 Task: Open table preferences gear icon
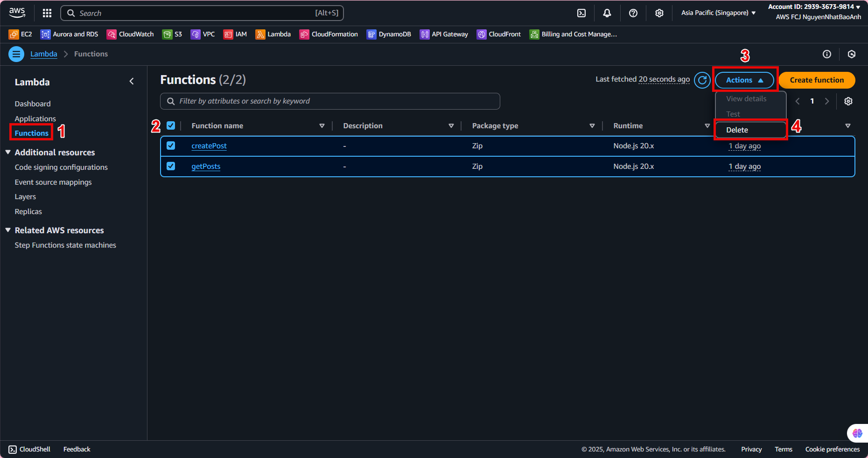tap(848, 101)
